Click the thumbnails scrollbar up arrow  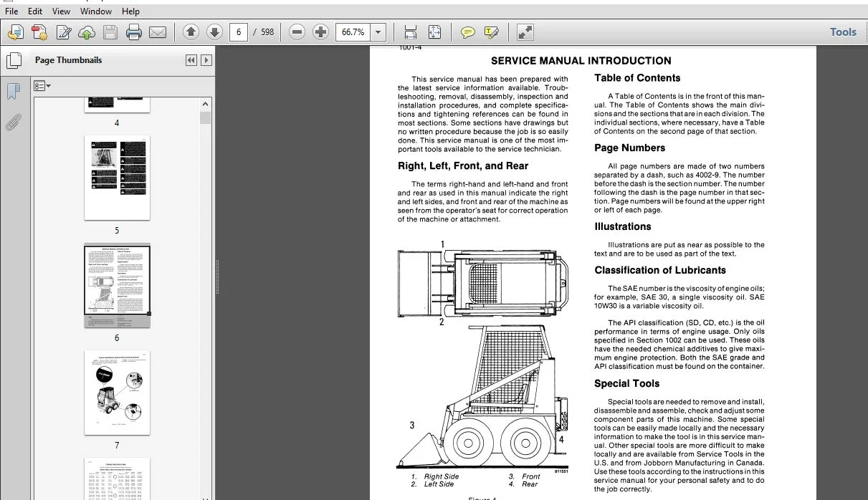206,105
